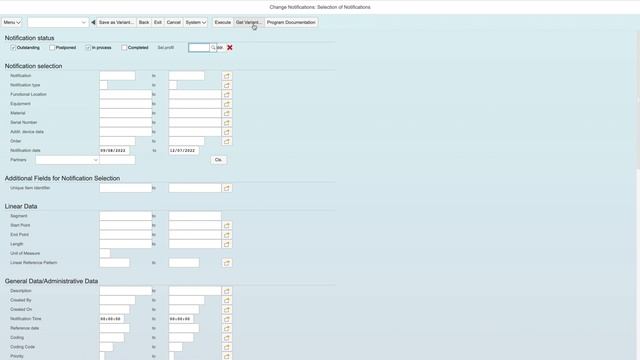Viewport: 640px width, 360px height.
Task: Click the Exit button
Action: 158,22
